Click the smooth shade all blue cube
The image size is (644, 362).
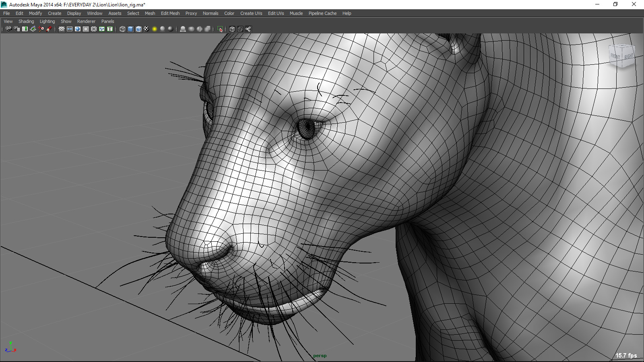coord(130,29)
